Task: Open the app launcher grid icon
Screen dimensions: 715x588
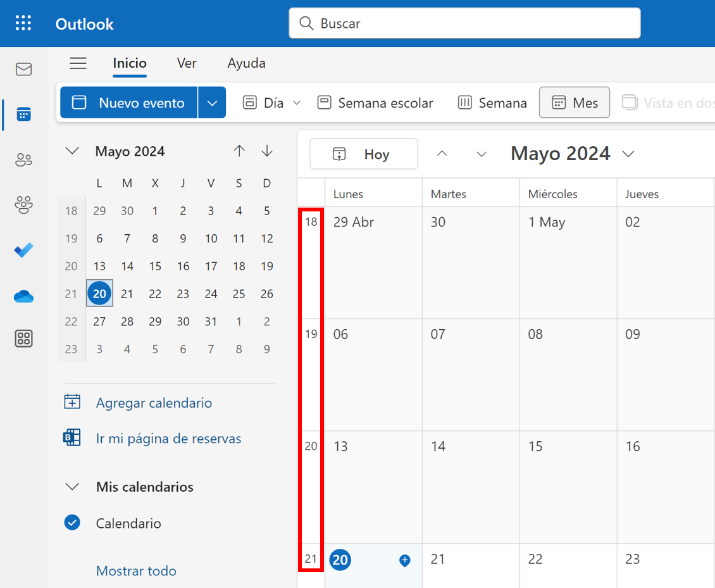Action: [23, 23]
